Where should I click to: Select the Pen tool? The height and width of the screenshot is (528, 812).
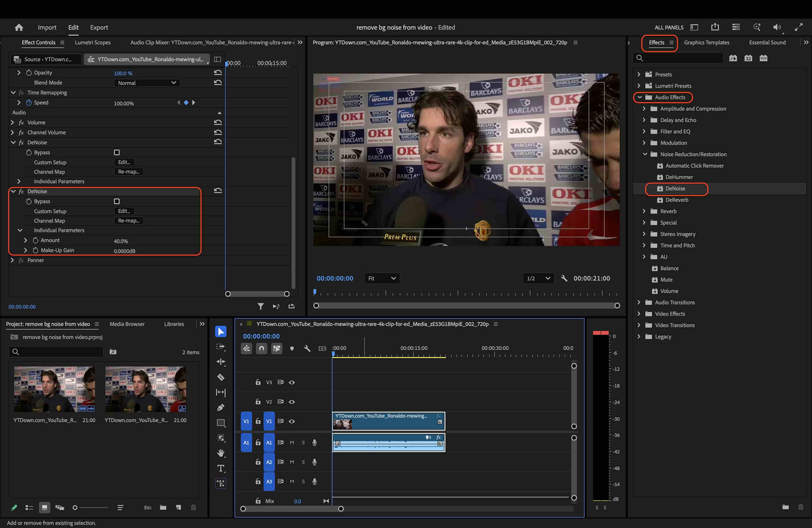tap(221, 408)
